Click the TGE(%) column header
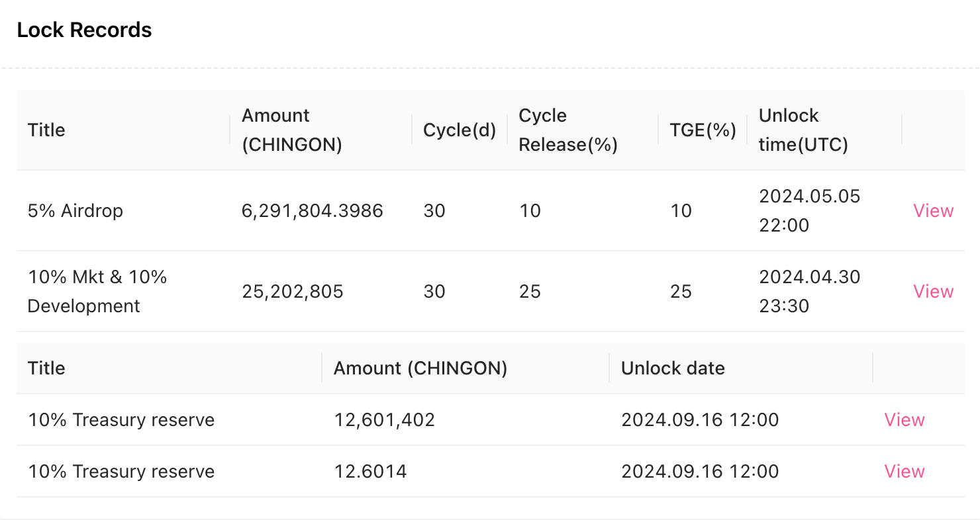 (703, 130)
